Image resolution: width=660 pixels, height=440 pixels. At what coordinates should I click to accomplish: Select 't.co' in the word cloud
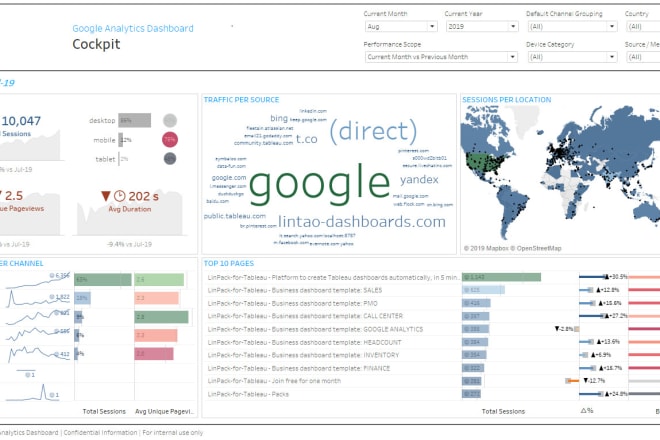(x=307, y=139)
